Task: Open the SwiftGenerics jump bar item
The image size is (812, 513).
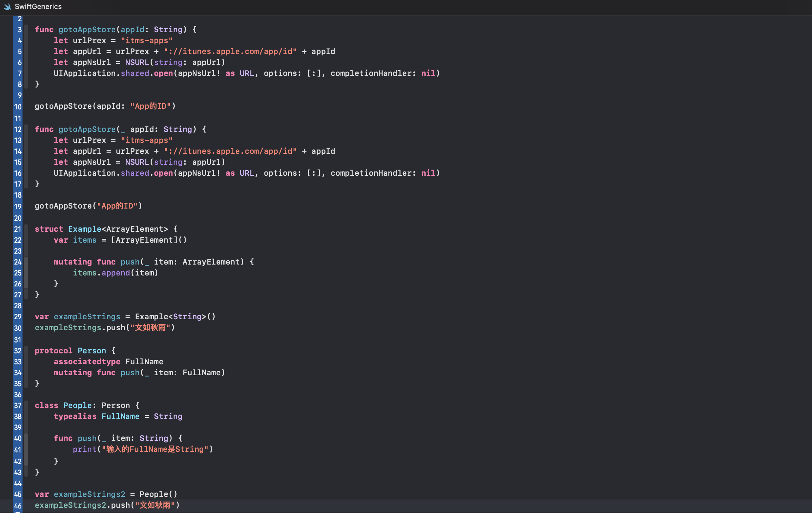Action: [38, 6]
